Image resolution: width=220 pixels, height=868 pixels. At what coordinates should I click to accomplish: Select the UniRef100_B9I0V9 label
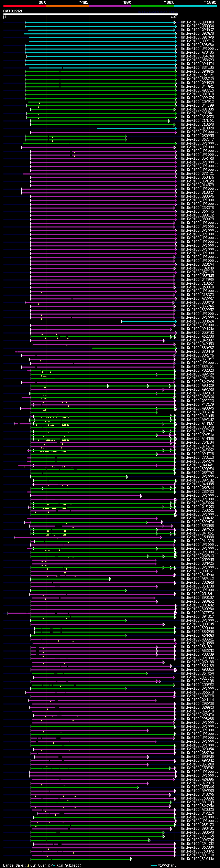coord(197,38)
